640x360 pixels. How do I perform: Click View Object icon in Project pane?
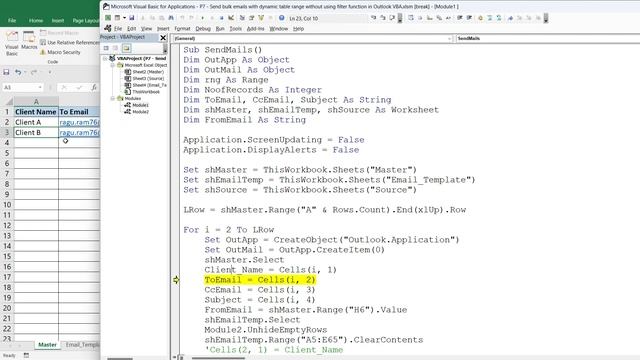click(116, 48)
